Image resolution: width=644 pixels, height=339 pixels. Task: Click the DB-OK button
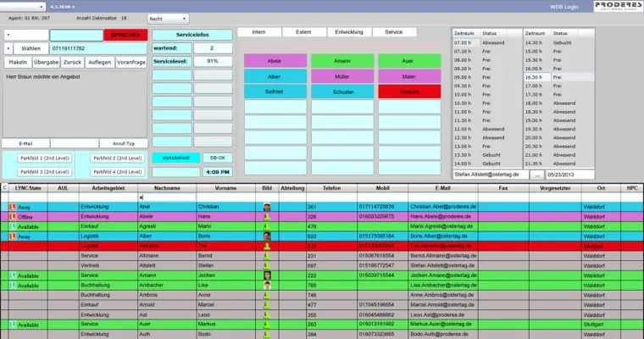(x=218, y=158)
